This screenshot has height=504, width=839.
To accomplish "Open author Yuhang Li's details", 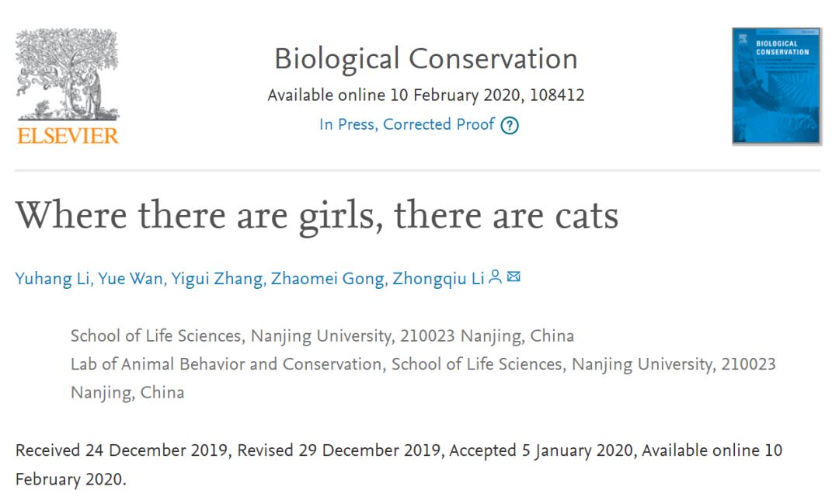I will pos(53,279).
